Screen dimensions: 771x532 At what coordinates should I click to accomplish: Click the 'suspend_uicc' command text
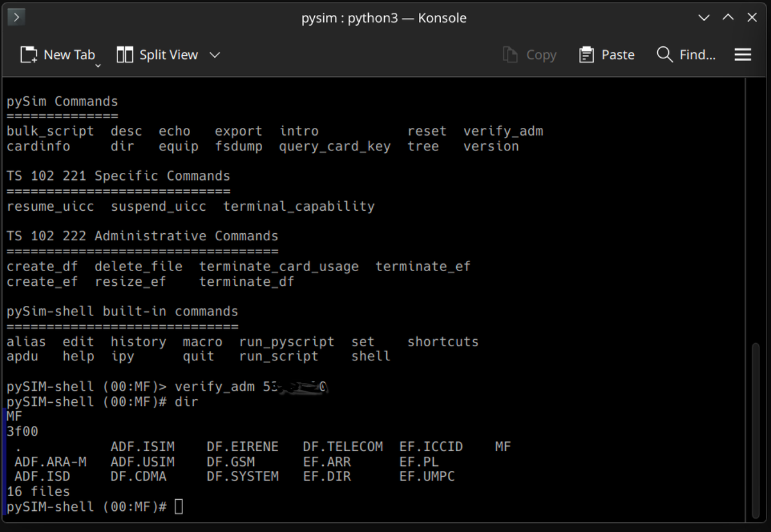pyautogui.click(x=159, y=206)
